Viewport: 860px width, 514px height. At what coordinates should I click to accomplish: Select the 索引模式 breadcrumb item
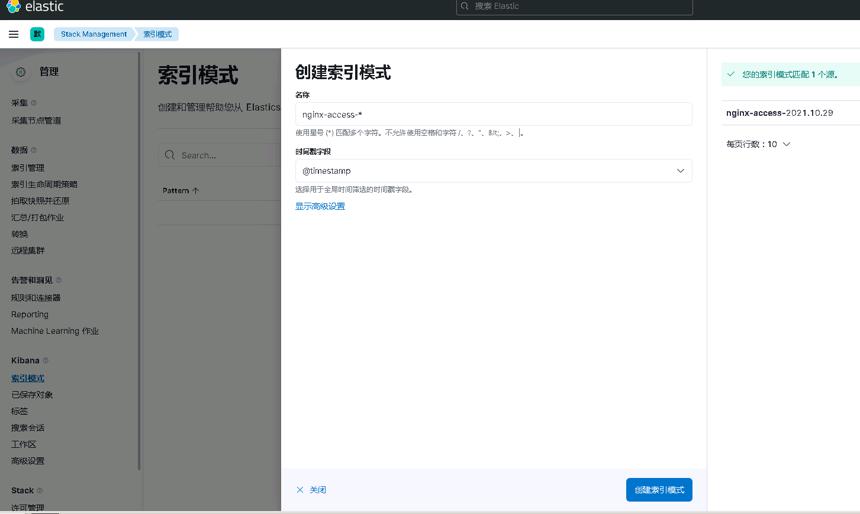pos(157,34)
